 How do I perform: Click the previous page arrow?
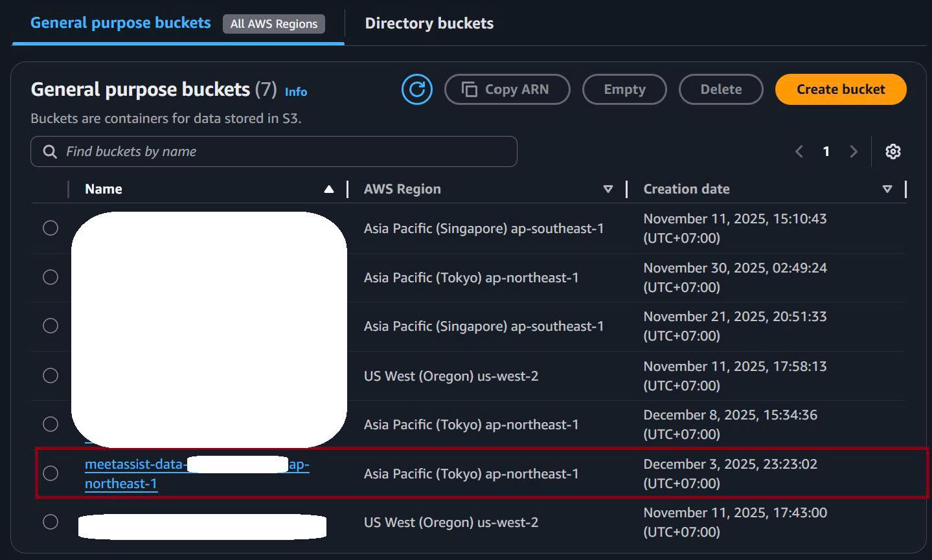[799, 151]
